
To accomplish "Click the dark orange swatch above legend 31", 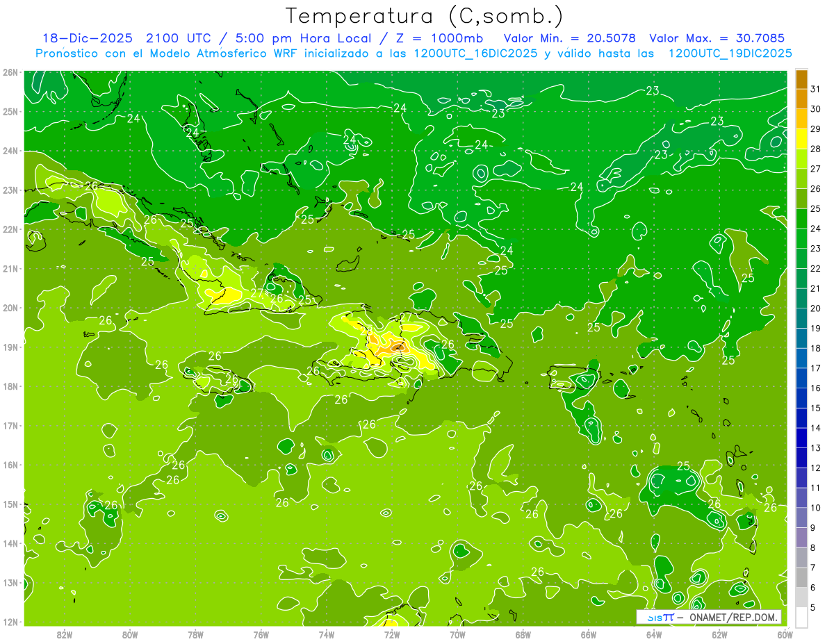I will [x=801, y=79].
